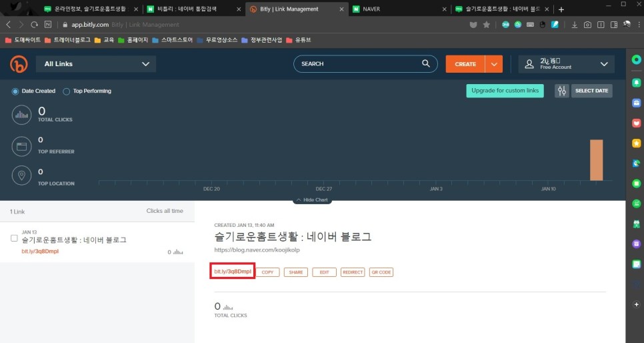Click the Top Referrer browser icon

[x=21, y=146]
